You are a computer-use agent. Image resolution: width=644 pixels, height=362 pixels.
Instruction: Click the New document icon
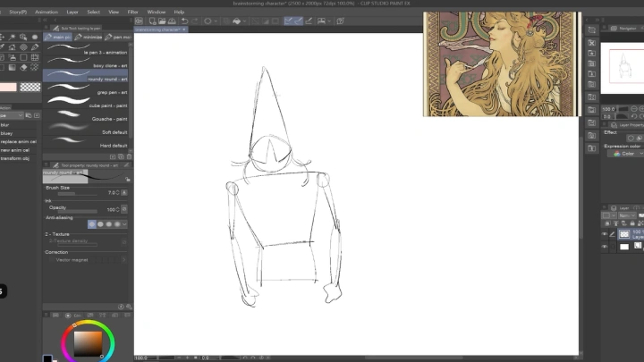(x=152, y=21)
